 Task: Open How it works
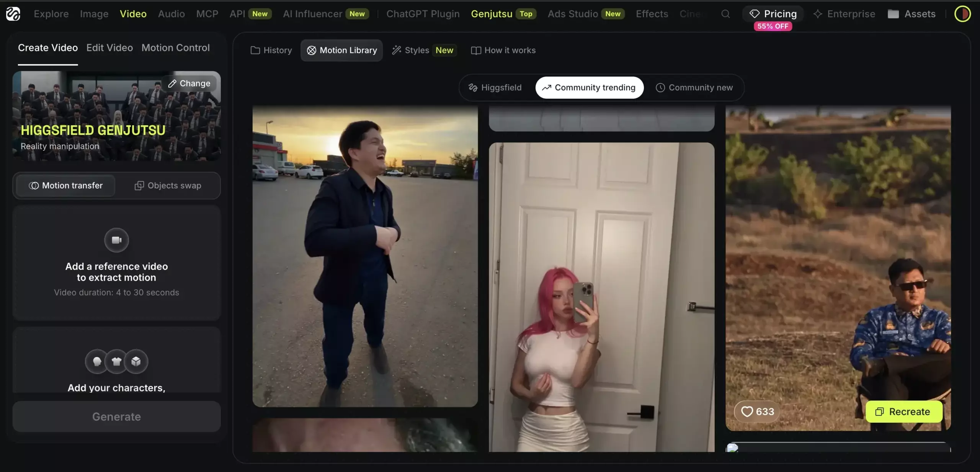click(503, 50)
